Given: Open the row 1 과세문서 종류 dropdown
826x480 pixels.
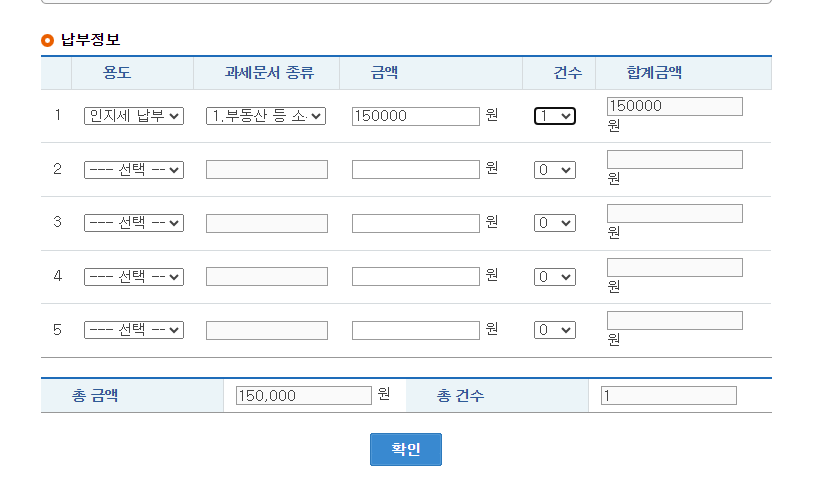Looking at the screenshot, I should point(266,116).
